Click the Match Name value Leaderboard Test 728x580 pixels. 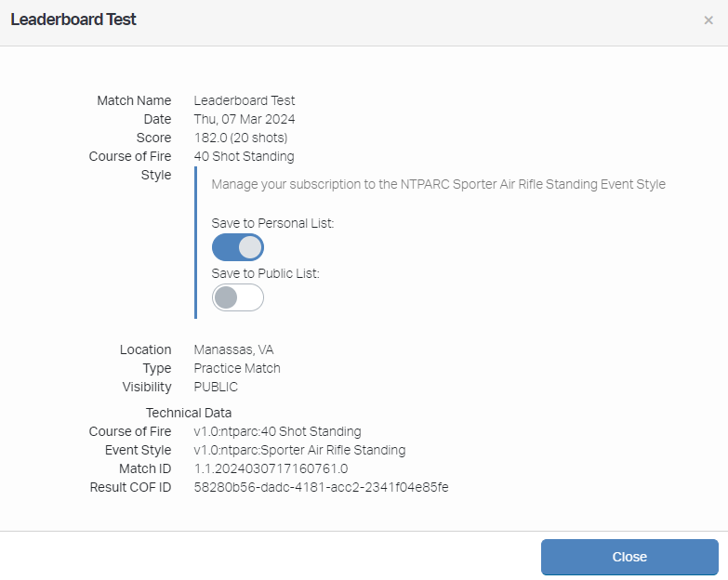[245, 100]
